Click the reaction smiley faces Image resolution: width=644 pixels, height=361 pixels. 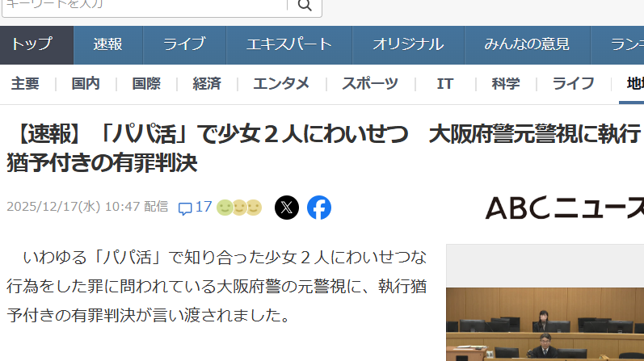239,208
